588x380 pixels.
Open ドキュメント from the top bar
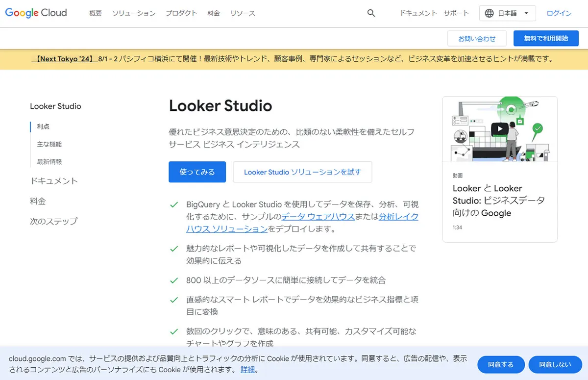click(x=417, y=13)
